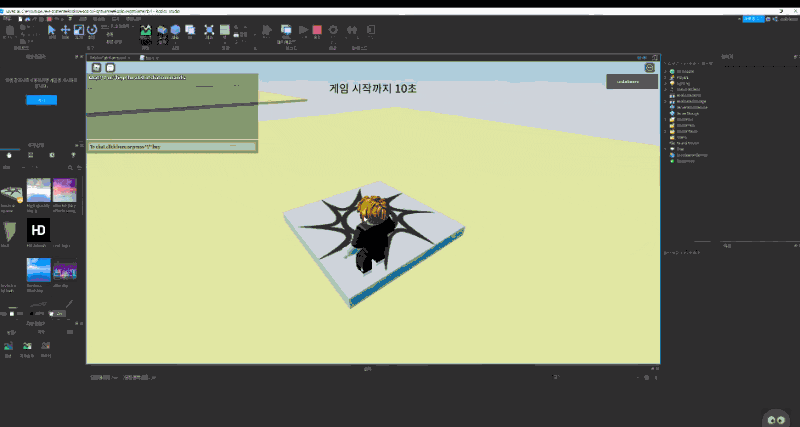Toggle the in-game chat window icon

click(110, 67)
